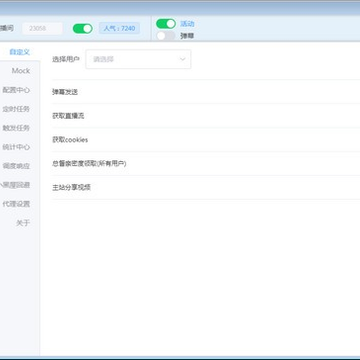Viewport: 360px width, 360px height.
Task: Open the 小黑屋回避 sidebar tab
Action: tap(16, 185)
